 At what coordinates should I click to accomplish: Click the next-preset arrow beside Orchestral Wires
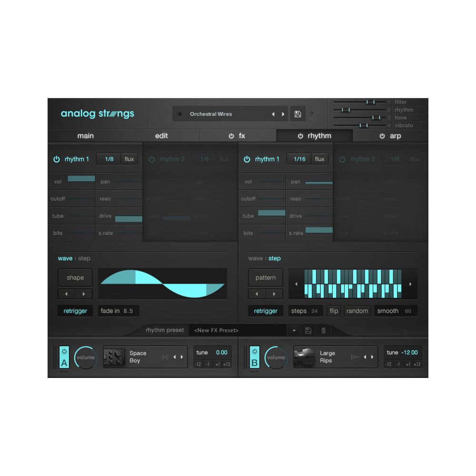tap(284, 114)
